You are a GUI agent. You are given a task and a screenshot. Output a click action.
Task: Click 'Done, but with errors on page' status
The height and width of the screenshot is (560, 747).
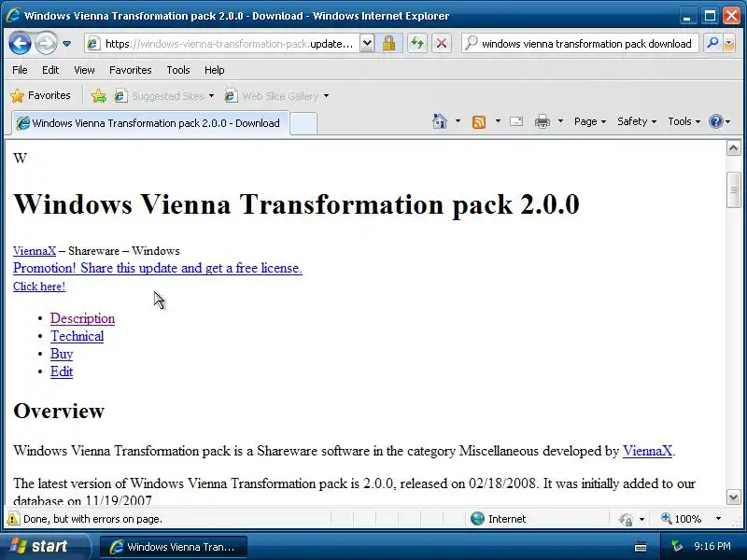pyautogui.click(x=92, y=519)
